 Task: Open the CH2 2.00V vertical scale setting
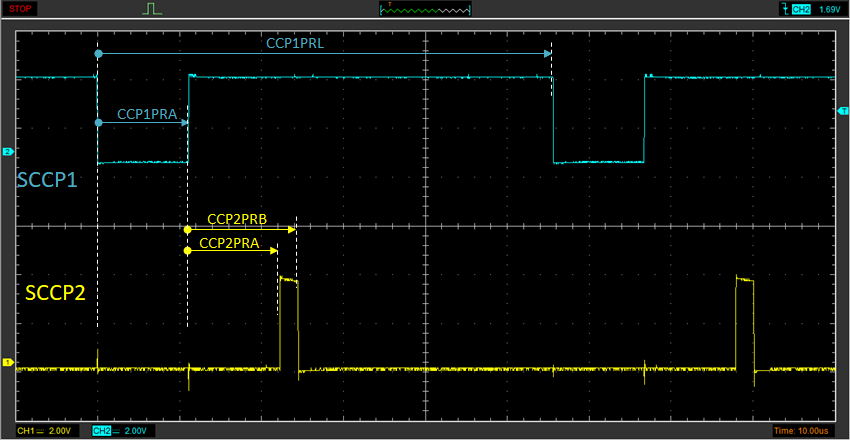(x=135, y=430)
